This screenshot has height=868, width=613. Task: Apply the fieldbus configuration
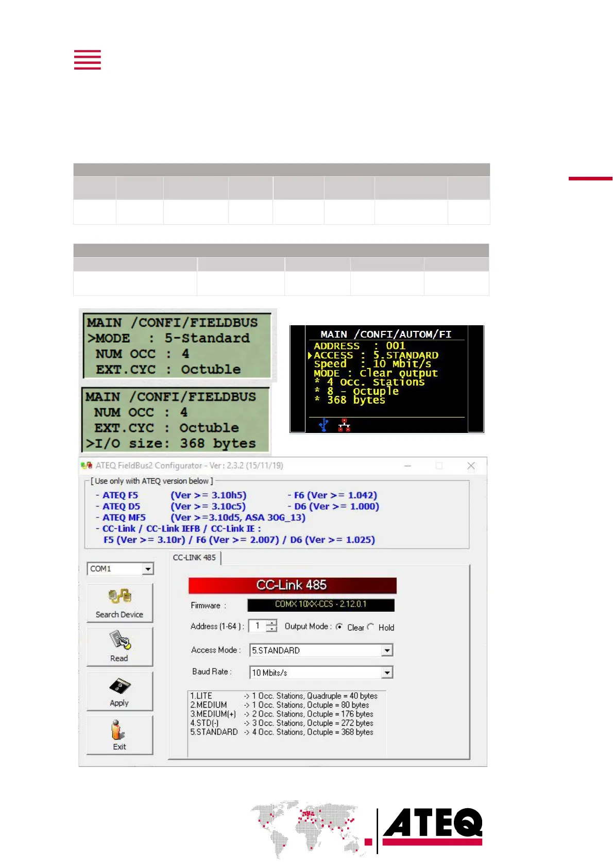pyautogui.click(x=120, y=691)
